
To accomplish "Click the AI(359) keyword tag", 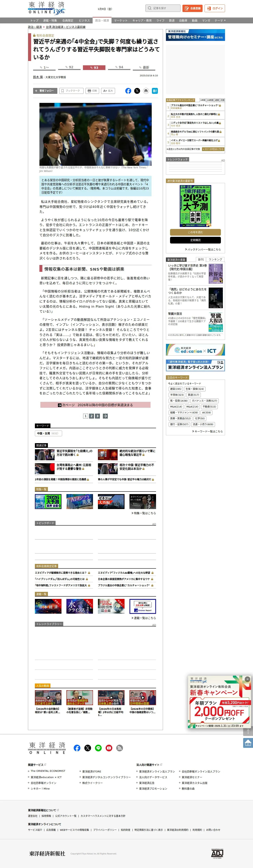I will (x=206, y=412).
